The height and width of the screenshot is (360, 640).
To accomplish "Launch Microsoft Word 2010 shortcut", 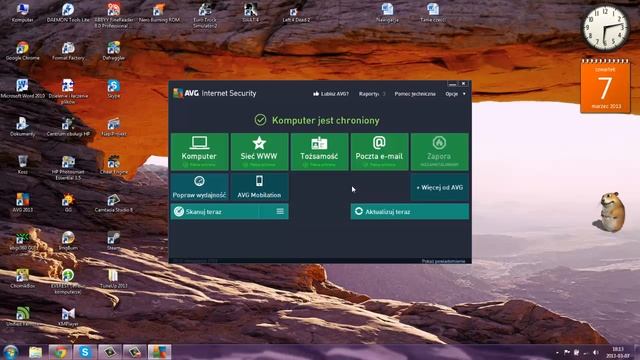I will click(x=22, y=89).
